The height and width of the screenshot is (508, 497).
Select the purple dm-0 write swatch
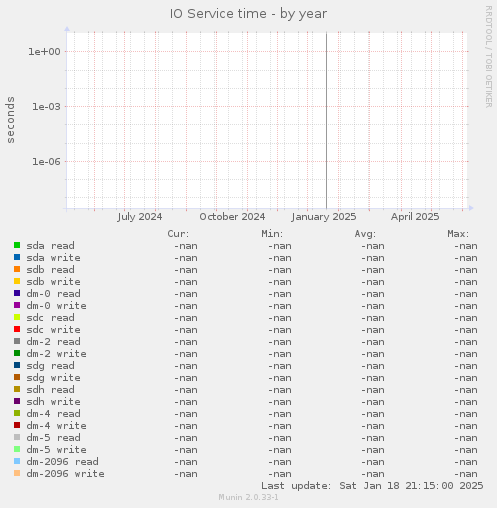pos(17,305)
